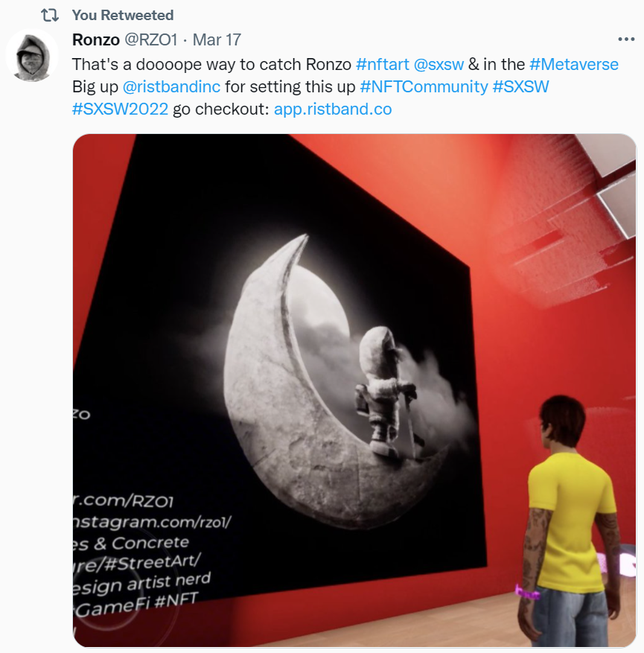Open the @sxsw mention
This screenshot has height=653, width=644.
(439, 65)
